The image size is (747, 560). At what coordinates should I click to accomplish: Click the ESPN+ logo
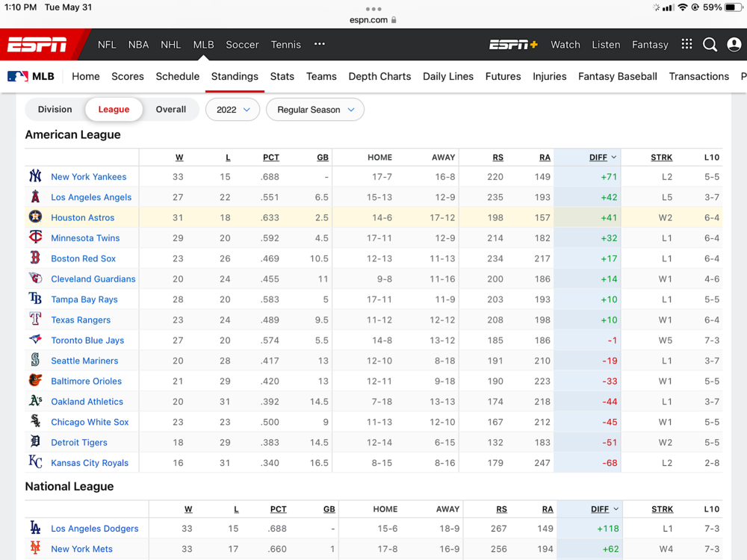(x=513, y=45)
